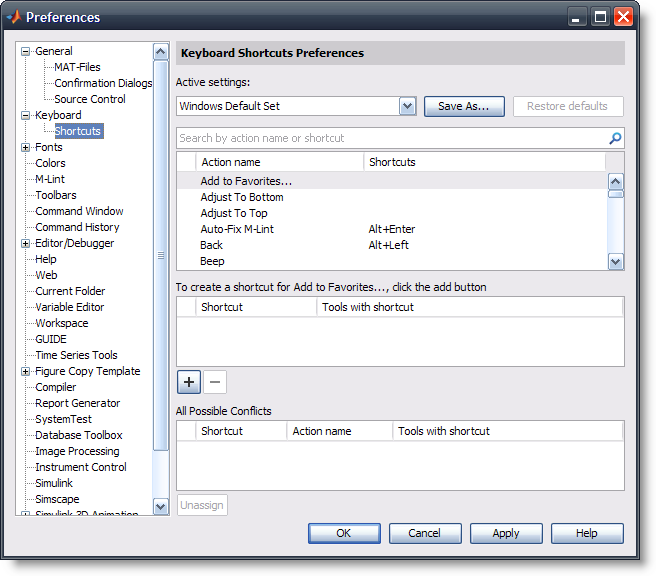Click the plus add shortcut button

(189, 381)
